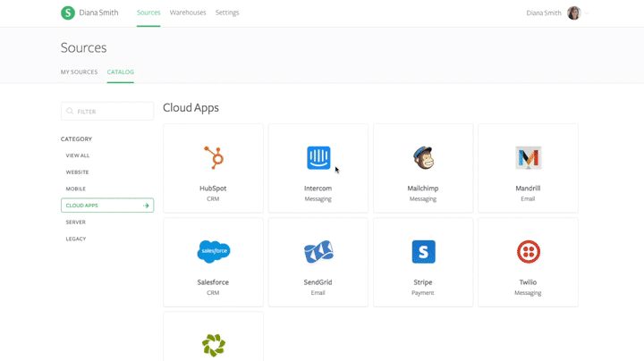Click the Sources top navigation link
Image resolution: width=644 pixels, height=361 pixels.
click(x=148, y=13)
